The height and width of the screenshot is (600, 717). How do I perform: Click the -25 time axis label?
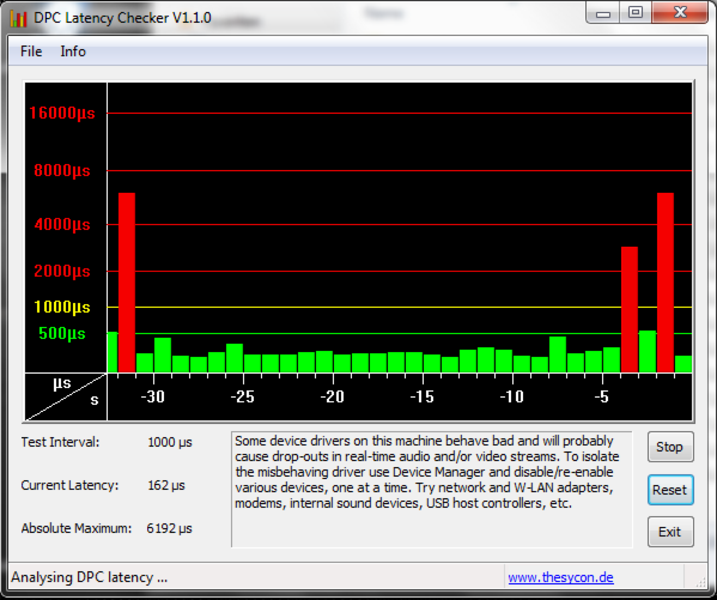pos(242,396)
